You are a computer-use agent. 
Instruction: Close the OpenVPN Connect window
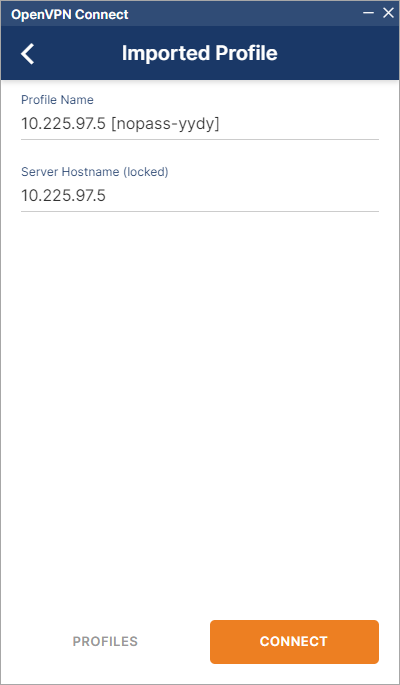pos(388,13)
